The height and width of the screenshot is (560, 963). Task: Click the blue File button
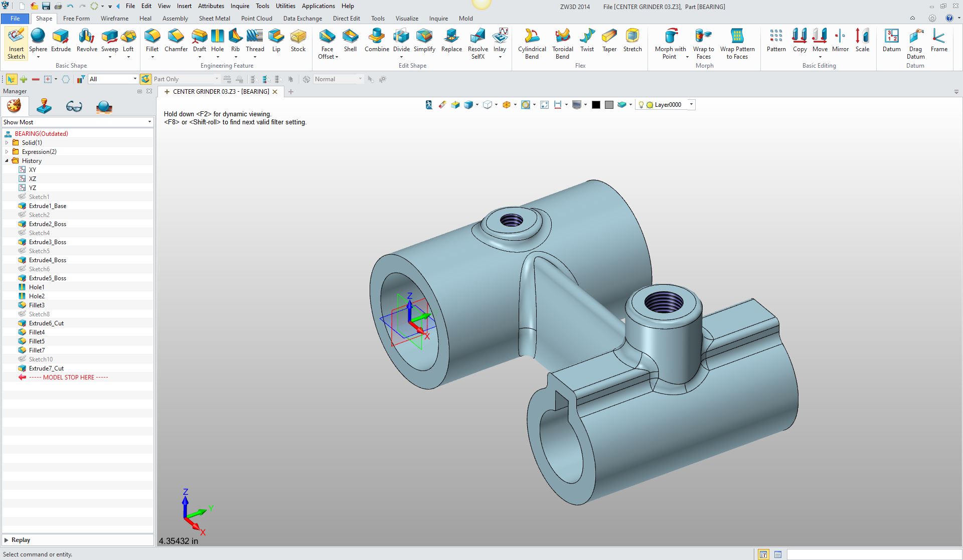15,19
